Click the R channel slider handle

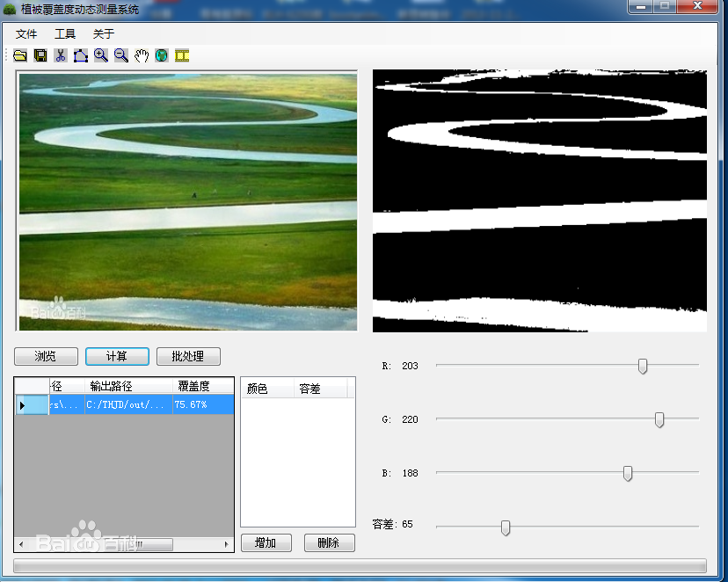(x=643, y=366)
